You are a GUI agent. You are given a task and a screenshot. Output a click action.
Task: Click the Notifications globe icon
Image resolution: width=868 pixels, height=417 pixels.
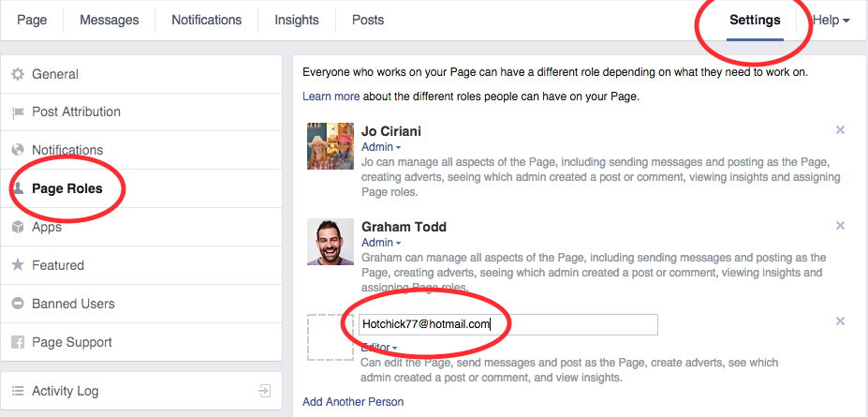coord(19,150)
